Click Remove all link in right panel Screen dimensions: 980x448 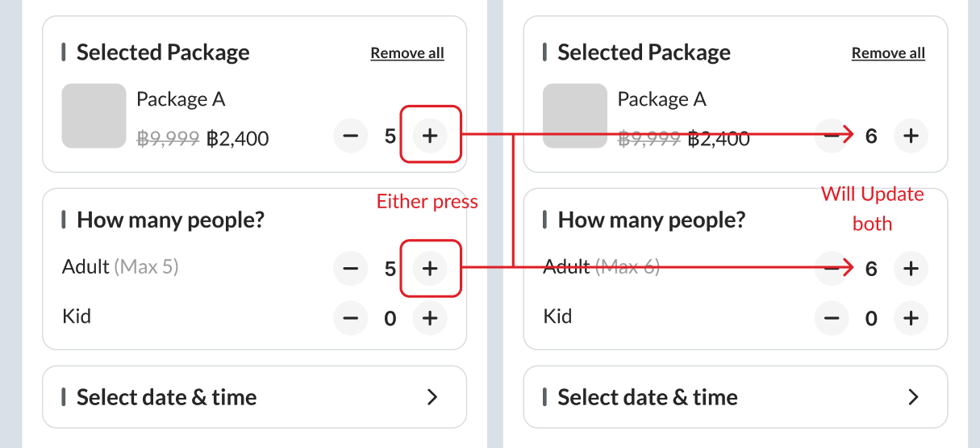click(x=888, y=53)
